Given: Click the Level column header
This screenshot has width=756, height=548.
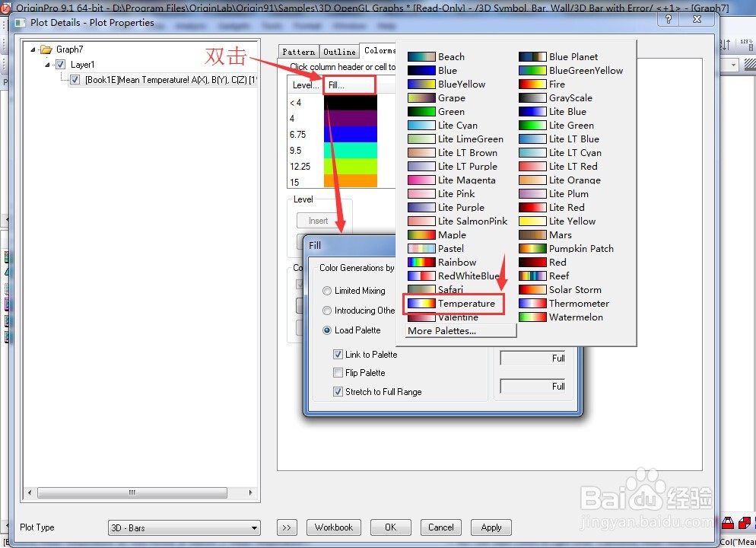Looking at the screenshot, I should (306, 85).
